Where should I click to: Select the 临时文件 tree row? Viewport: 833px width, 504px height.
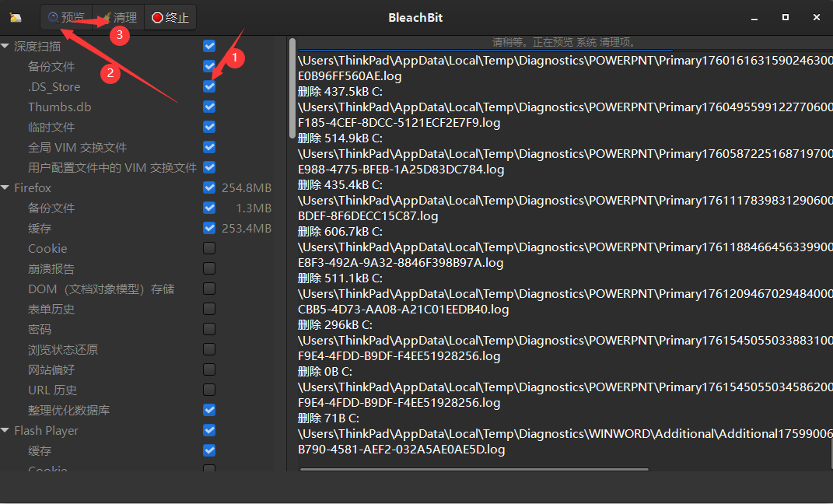(51, 128)
